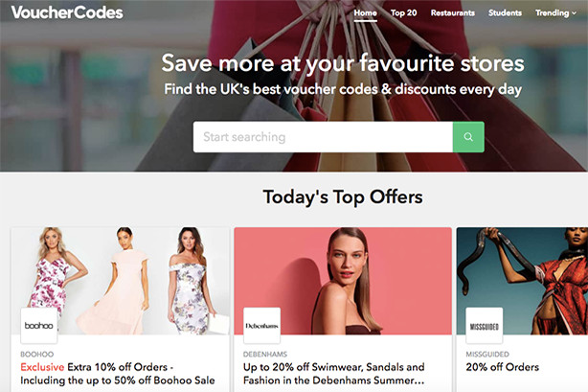Open the 20% off Orders Missguided offer
The image size is (588, 392).
point(502,367)
